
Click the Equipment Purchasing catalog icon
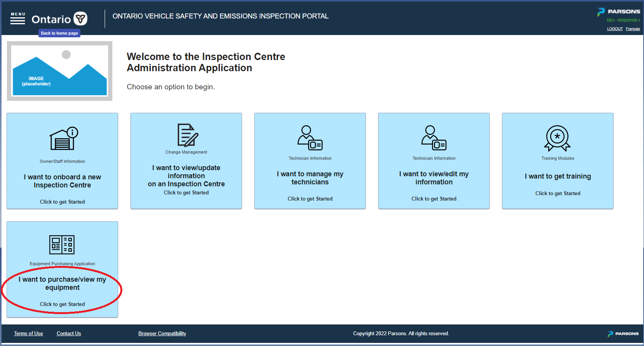(x=62, y=245)
